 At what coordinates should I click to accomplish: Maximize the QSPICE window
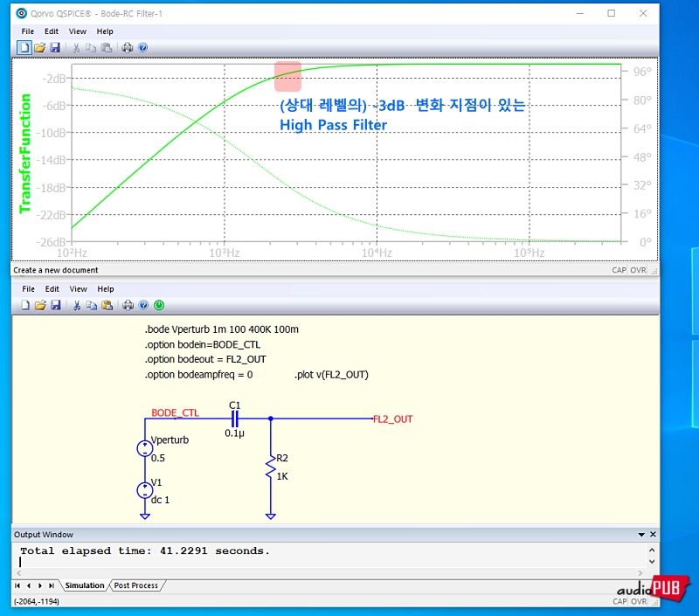611,13
